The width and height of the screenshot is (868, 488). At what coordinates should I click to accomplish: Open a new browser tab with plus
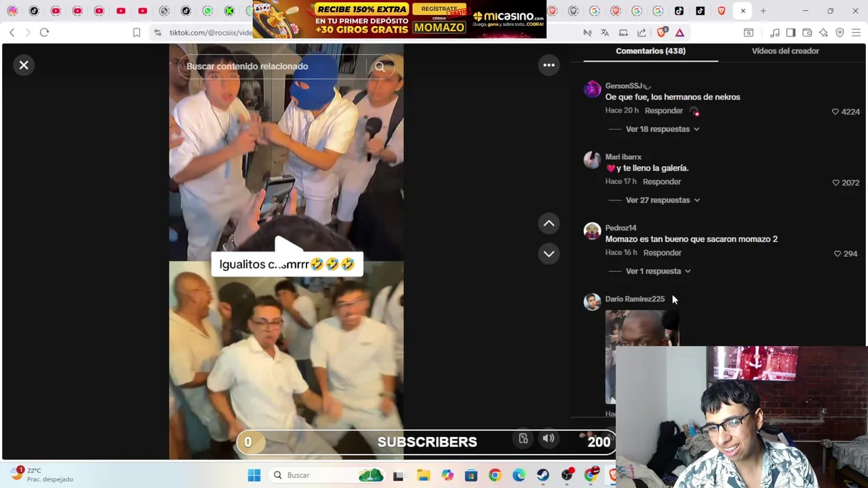pos(763,11)
